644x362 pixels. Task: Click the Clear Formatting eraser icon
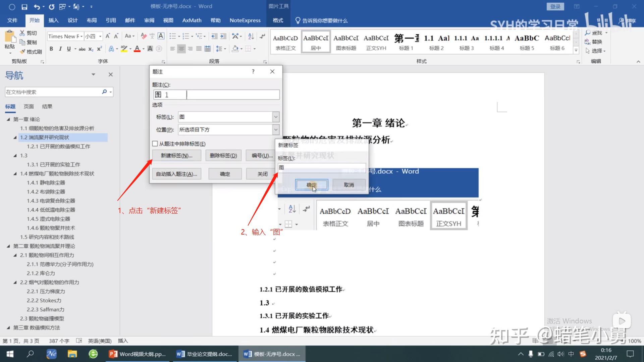[x=144, y=36]
